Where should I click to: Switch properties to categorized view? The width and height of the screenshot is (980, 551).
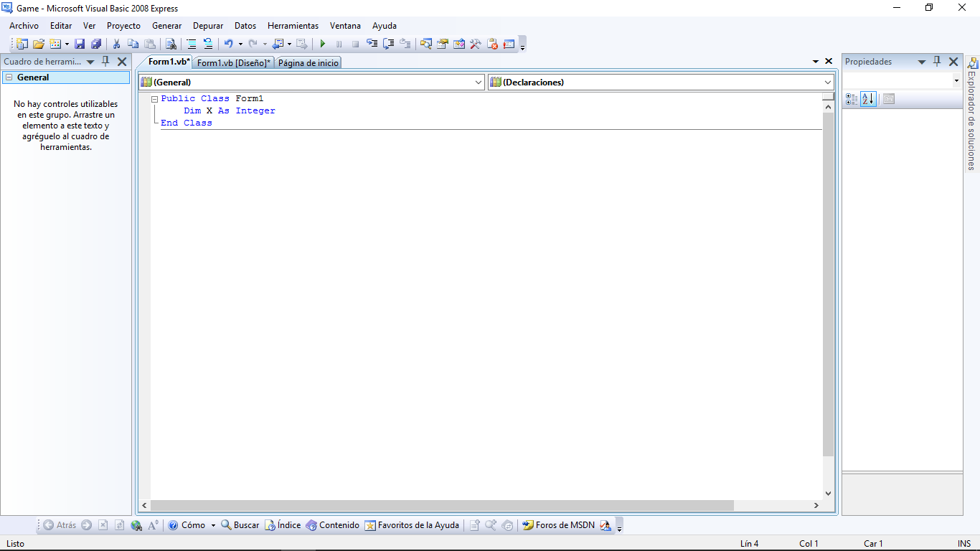coord(852,99)
